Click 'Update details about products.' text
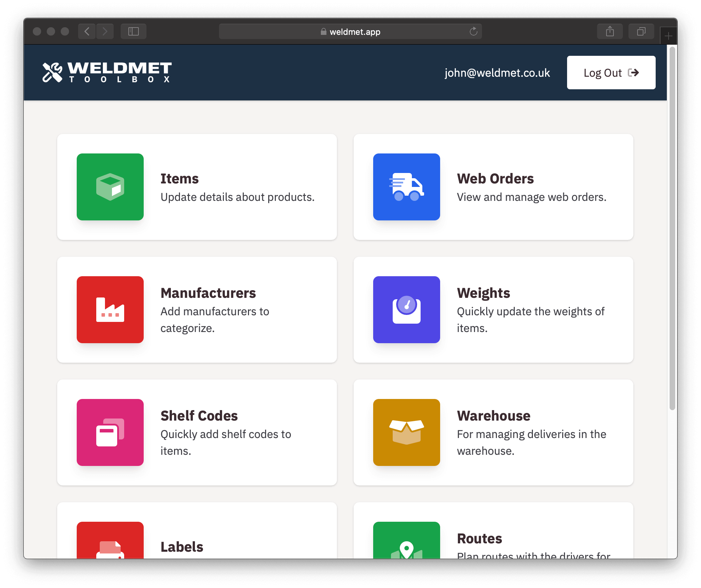 (238, 197)
